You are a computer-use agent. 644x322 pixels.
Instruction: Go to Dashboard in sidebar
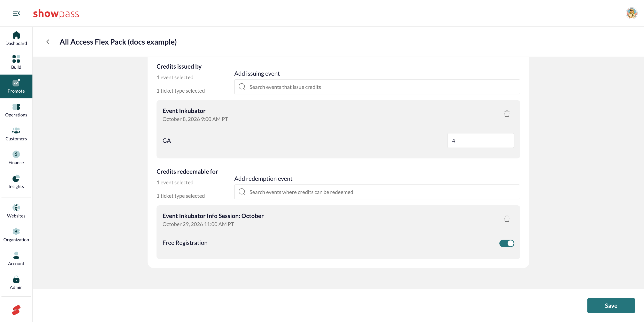point(16,39)
